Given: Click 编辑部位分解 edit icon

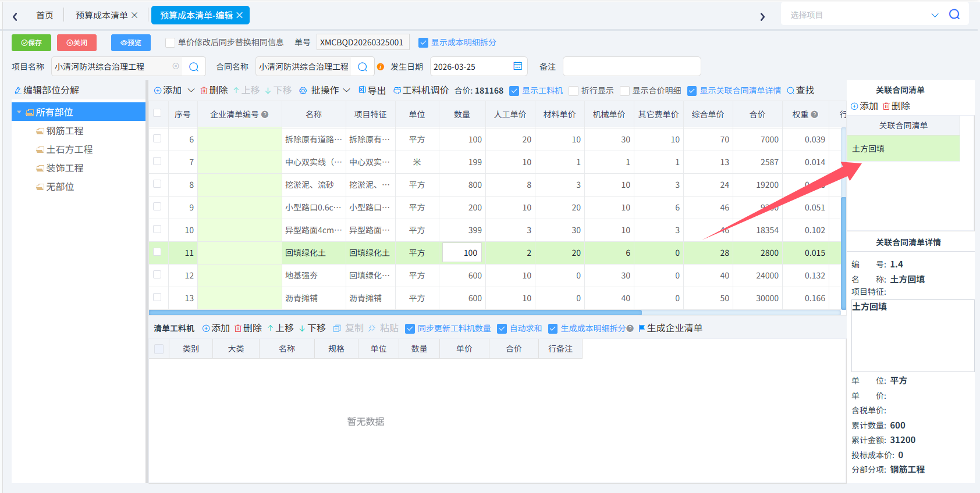Looking at the screenshot, I should pos(17,91).
